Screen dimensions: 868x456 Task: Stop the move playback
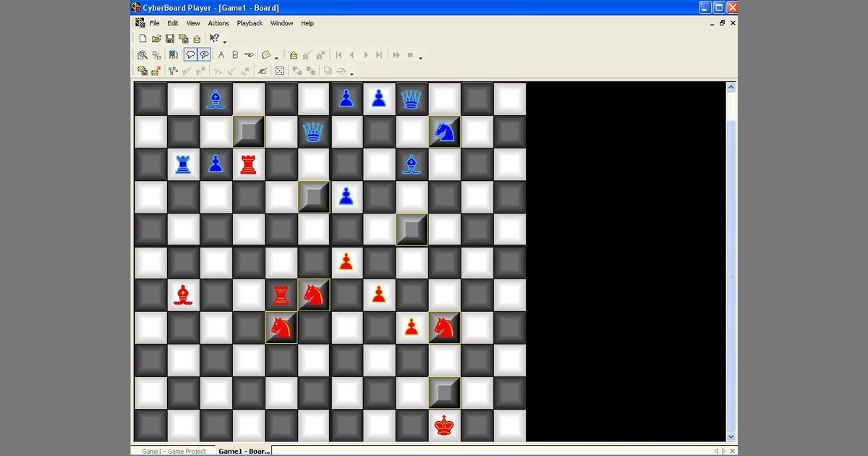click(409, 54)
